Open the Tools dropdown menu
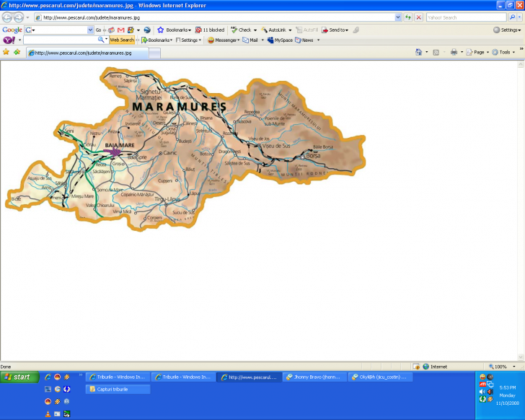This screenshot has width=525, height=420. [505, 52]
